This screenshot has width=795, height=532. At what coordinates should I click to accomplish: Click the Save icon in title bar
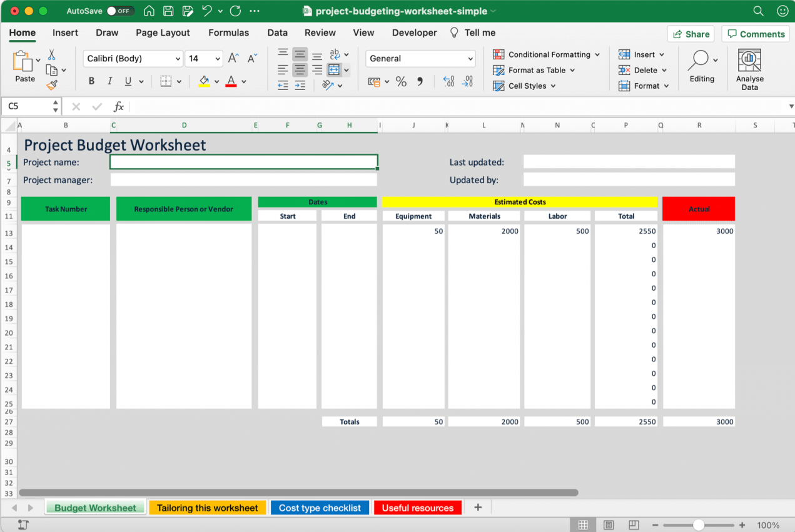[168, 11]
